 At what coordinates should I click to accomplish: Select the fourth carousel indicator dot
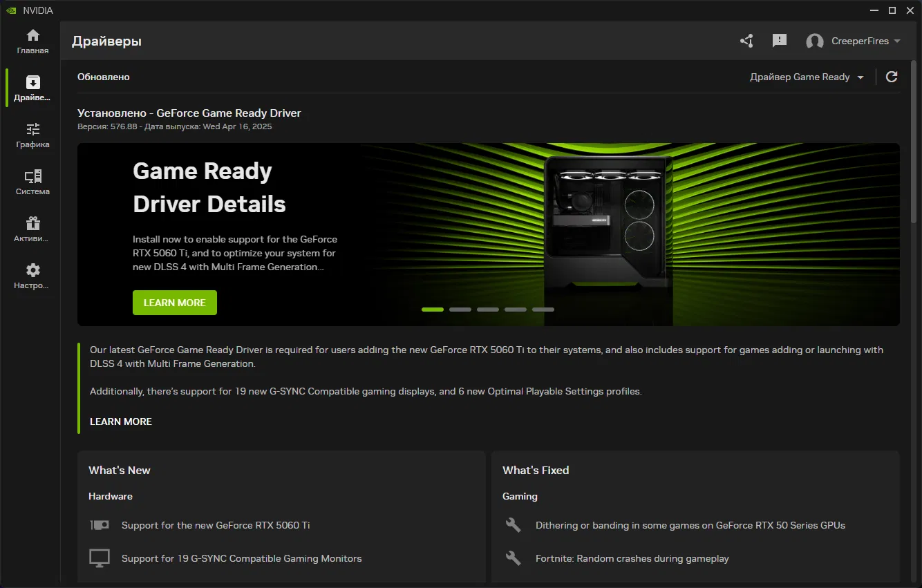click(516, 309)
